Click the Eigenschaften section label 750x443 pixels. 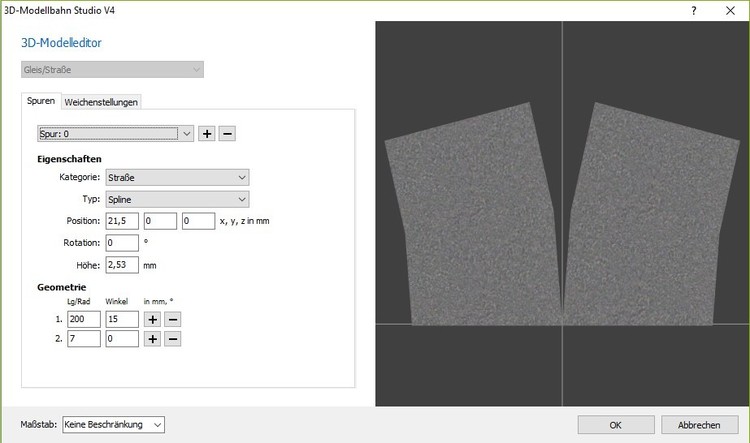point(69,159)
